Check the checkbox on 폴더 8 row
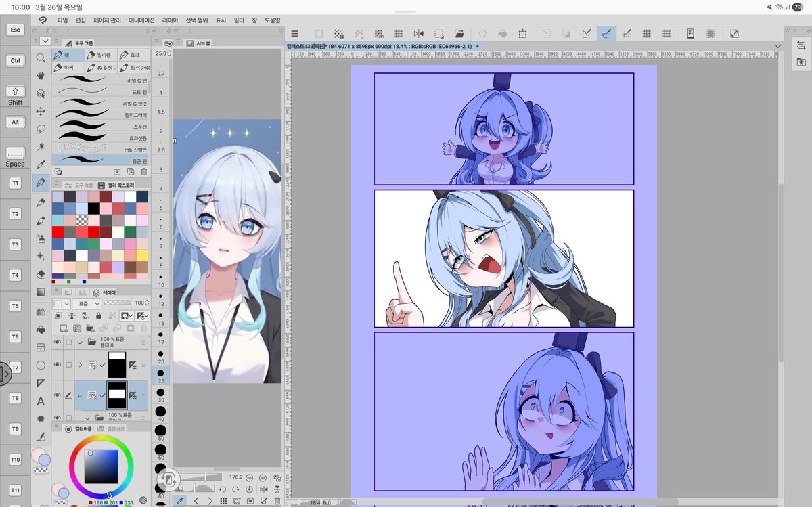This screenshot has height=507, width=812. click(x=68, y=343)
